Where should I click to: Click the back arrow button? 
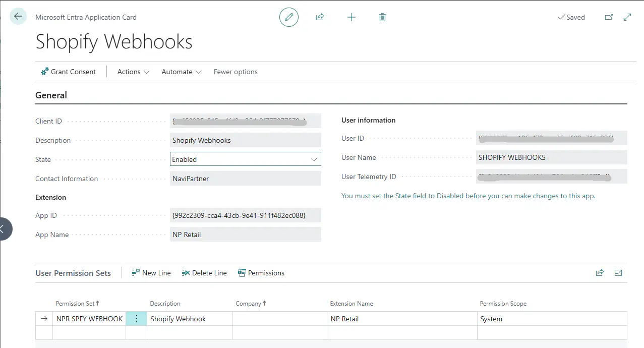click(x=18, y=17)
